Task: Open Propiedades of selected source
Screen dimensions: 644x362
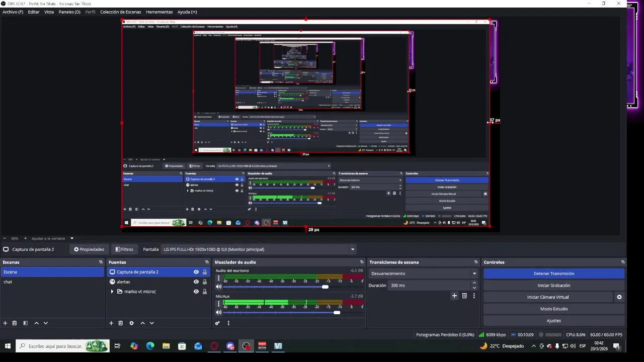Action: (89, 249)
